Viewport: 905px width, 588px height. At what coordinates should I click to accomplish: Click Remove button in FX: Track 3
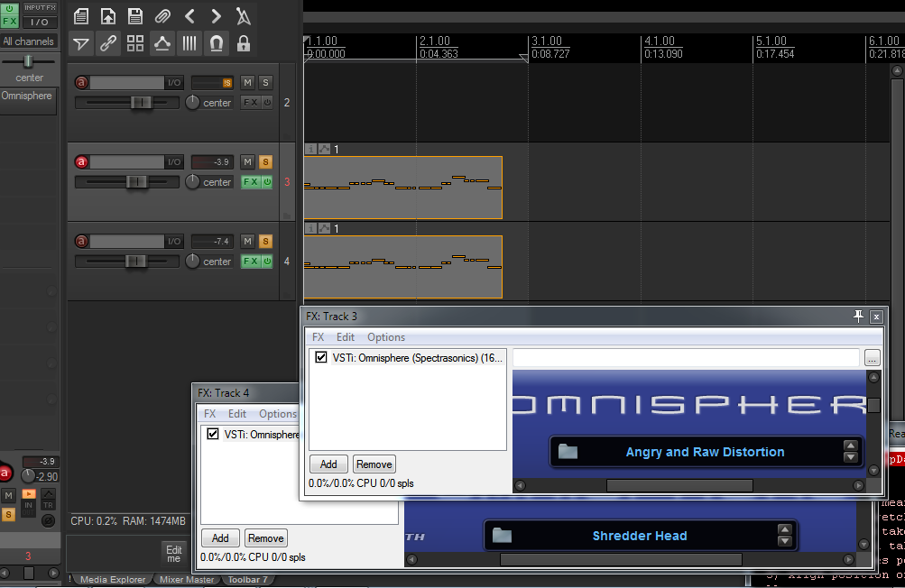(374, 464)
